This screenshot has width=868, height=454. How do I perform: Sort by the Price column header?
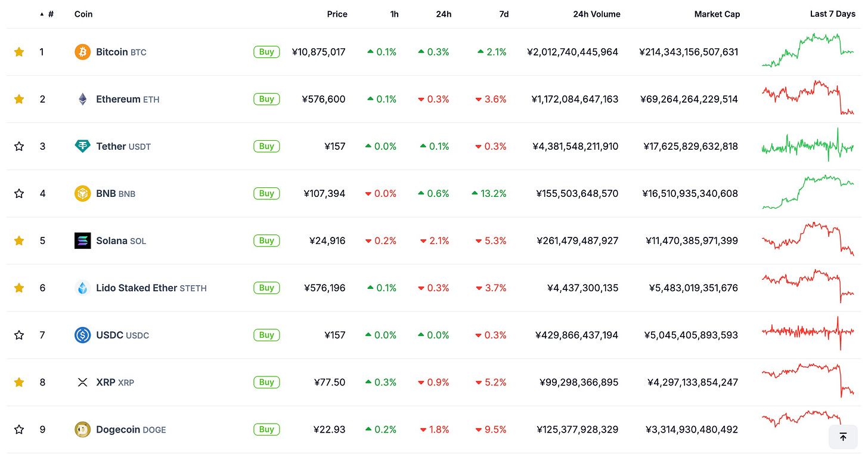[x=337, y=14]
